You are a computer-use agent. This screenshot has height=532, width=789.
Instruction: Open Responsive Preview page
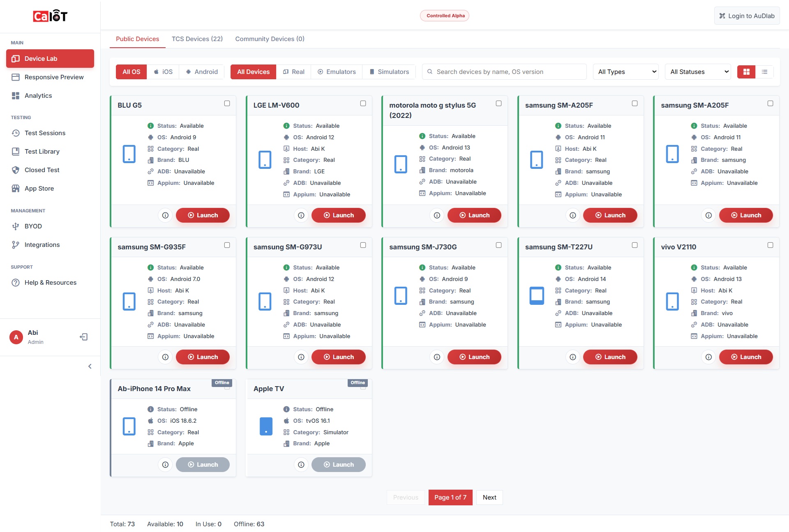tap(50, 77)
